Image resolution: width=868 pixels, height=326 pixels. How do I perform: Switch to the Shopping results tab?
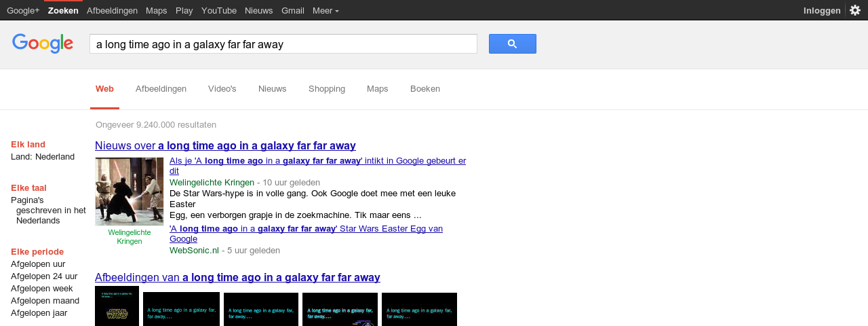click(x=327, y=89)
